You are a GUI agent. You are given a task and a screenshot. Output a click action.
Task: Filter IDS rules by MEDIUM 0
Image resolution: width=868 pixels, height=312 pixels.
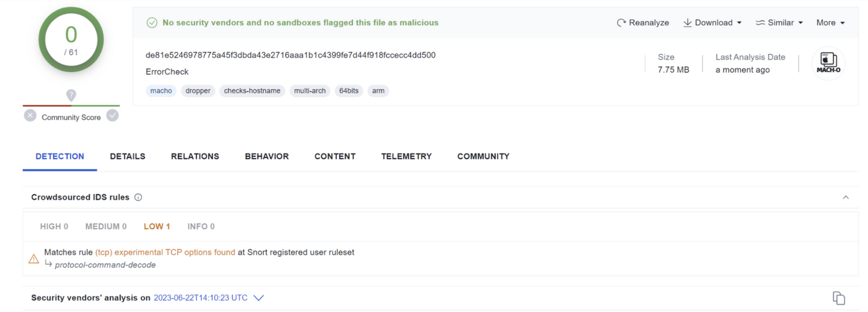tap(106, 226)
